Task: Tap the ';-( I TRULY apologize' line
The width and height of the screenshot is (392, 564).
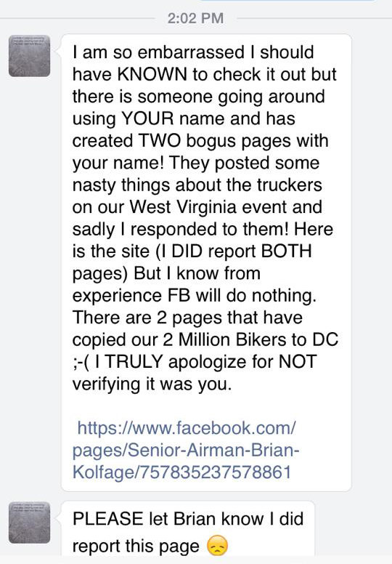Action: [x=195, y=362]
